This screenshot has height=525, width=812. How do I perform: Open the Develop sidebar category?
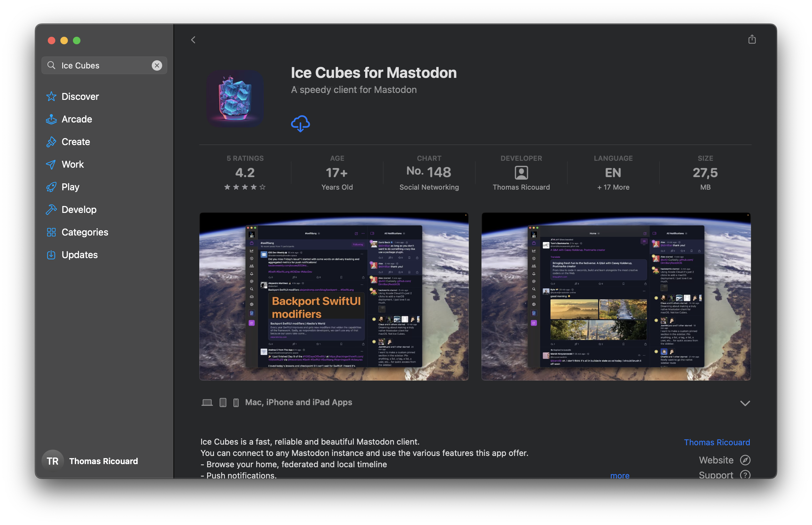pyautogui.click(x=79, y=210)
